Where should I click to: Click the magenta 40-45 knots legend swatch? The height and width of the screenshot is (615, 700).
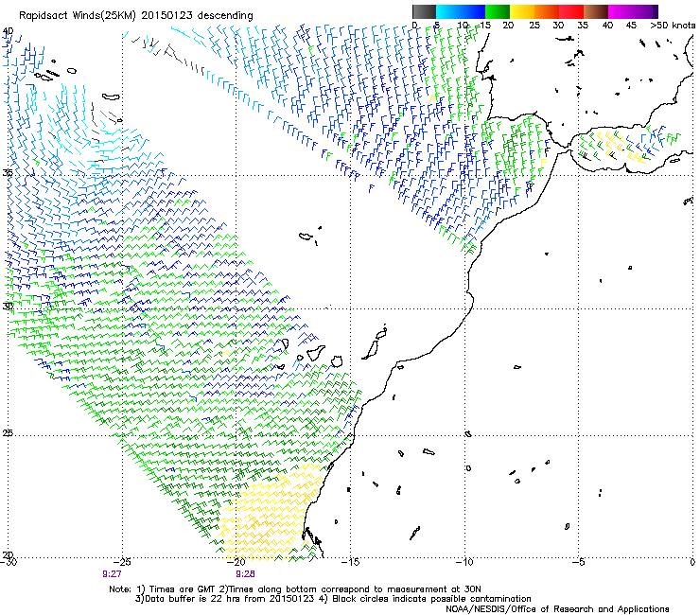621,11
